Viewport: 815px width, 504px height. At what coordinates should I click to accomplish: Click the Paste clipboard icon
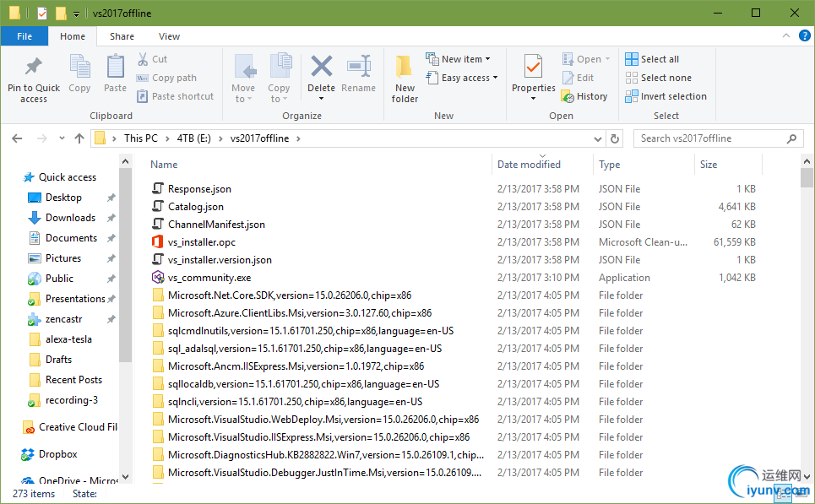116,67
